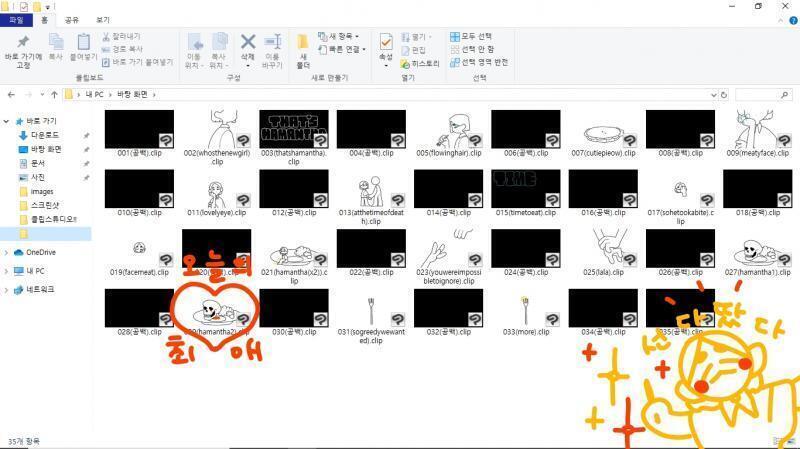Select Screenshots (스크린샷) folder in the sidebar
800x449 pixels.
[x=45, y=205]
